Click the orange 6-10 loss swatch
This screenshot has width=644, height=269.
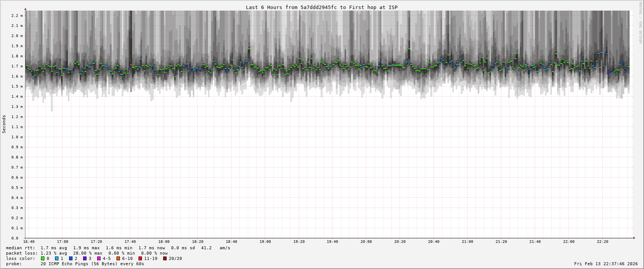pyautogui.click(x=118, y=258)
